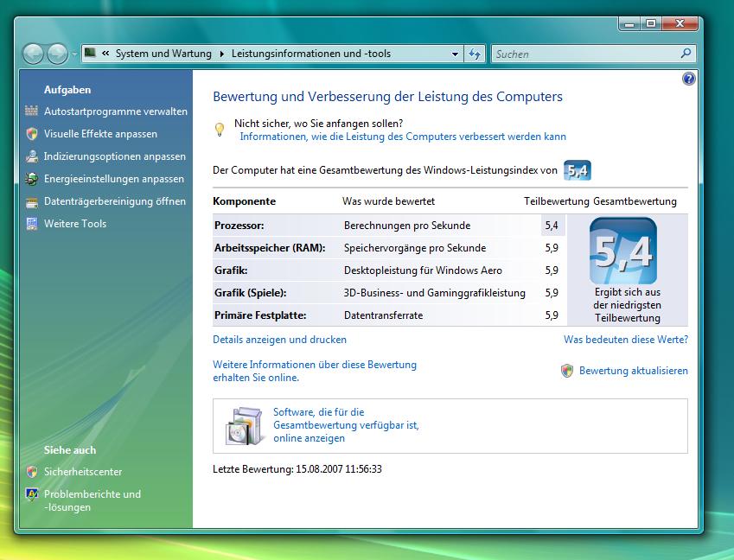Screen dimensions: 734x560
Task: Click the Problemberichte und -lösungen icon
Action: [32, 494]
